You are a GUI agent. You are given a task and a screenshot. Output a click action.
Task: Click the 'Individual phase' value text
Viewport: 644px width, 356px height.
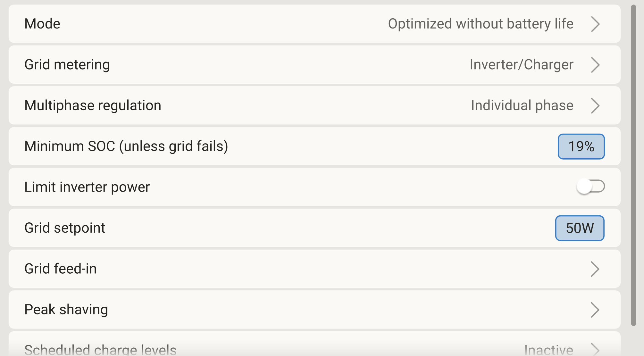(x=522, y=106)
